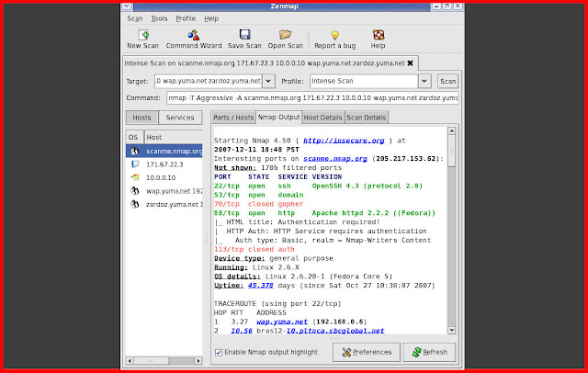Switch to the Host Details tab
Screen dimensions: 588x373
tap(322, 118)
